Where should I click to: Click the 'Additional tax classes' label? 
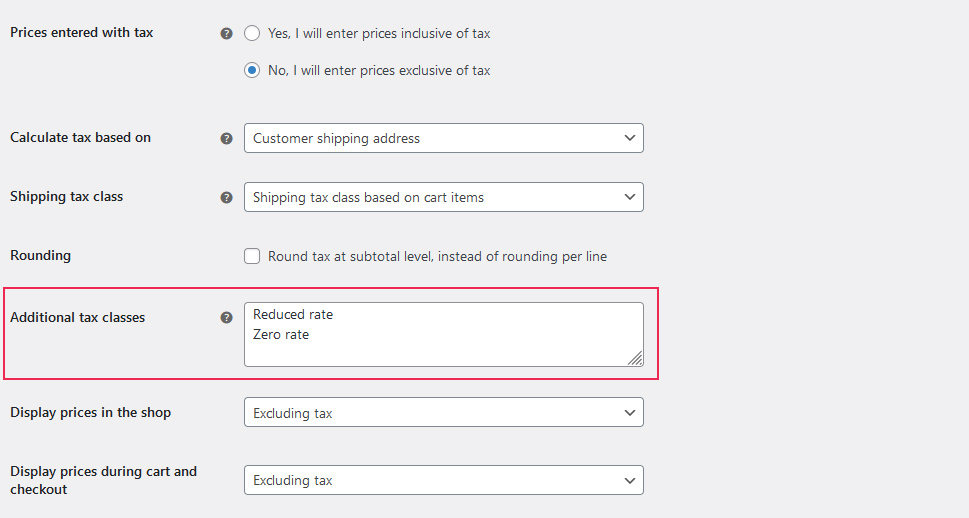tap(77, 317)
